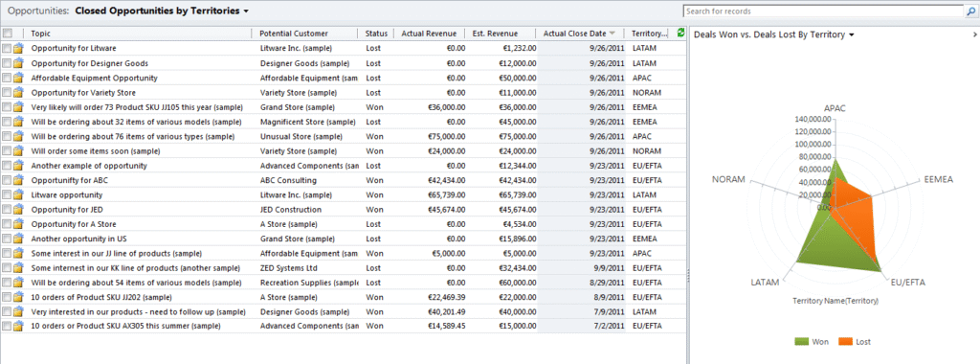Click the €1,232.00 estimated revenue cell

(519, 48)
